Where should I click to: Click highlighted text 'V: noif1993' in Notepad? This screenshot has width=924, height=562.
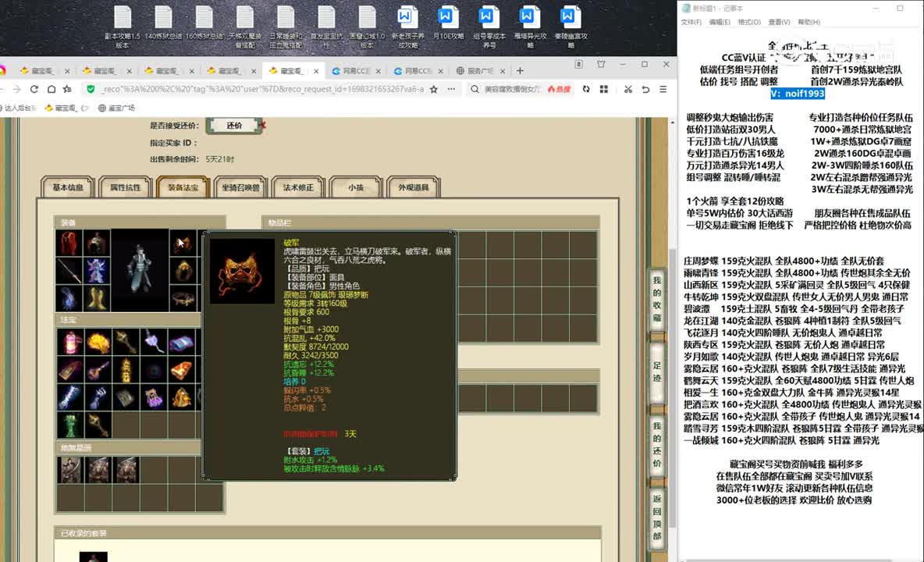pos(798,94)
